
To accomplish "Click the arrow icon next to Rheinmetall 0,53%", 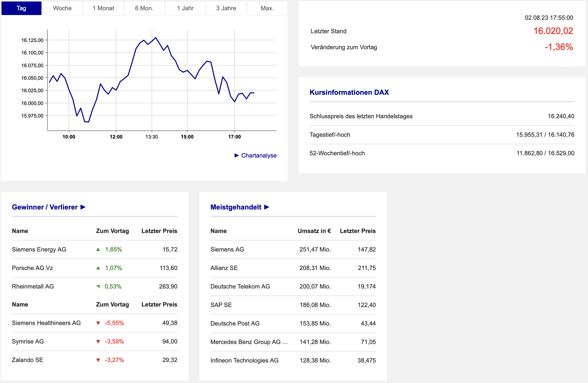I will tap(98, 286).
